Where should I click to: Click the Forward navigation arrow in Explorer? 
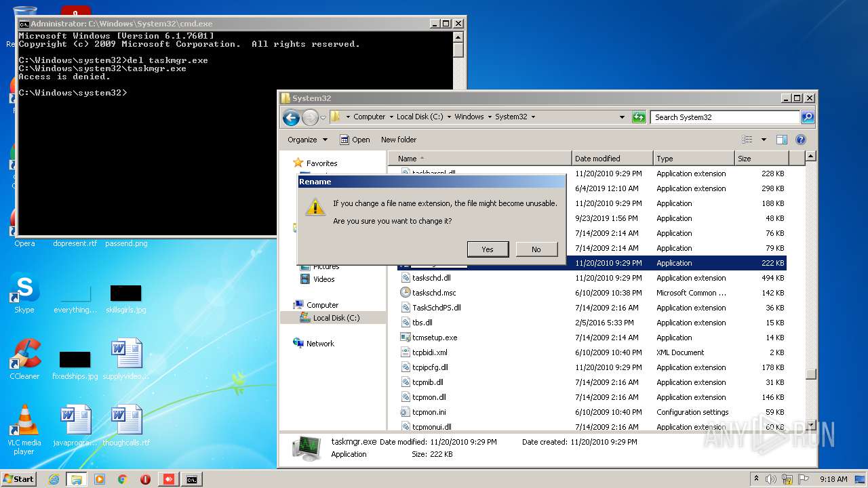tap(310, 117)
